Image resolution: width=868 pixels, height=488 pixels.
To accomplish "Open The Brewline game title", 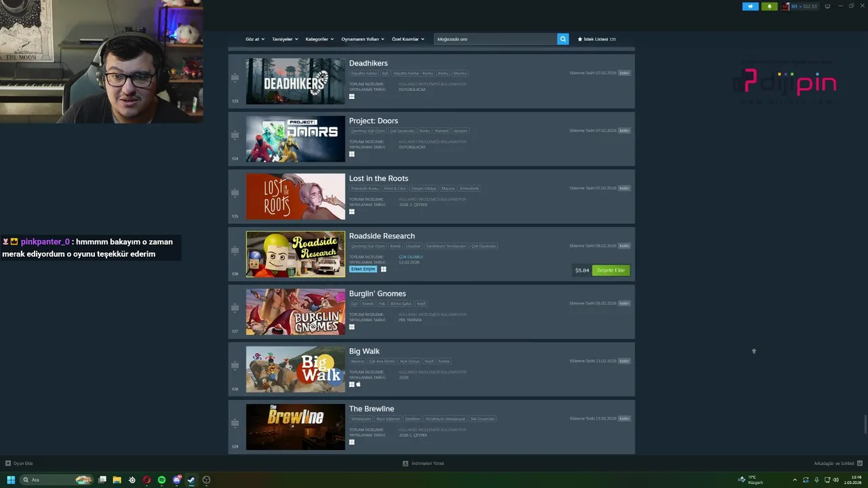I will tap(372, 409).
